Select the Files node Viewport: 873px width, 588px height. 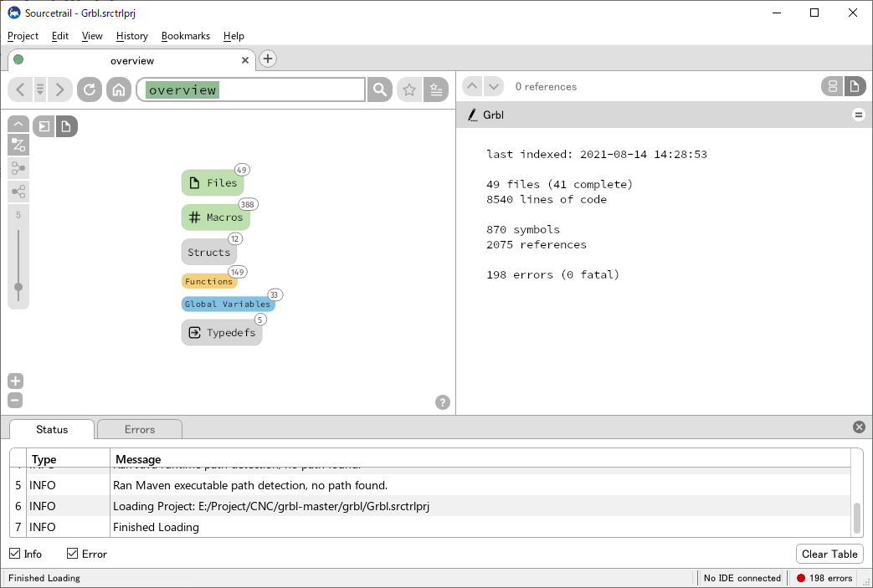(x=213, y=182)
